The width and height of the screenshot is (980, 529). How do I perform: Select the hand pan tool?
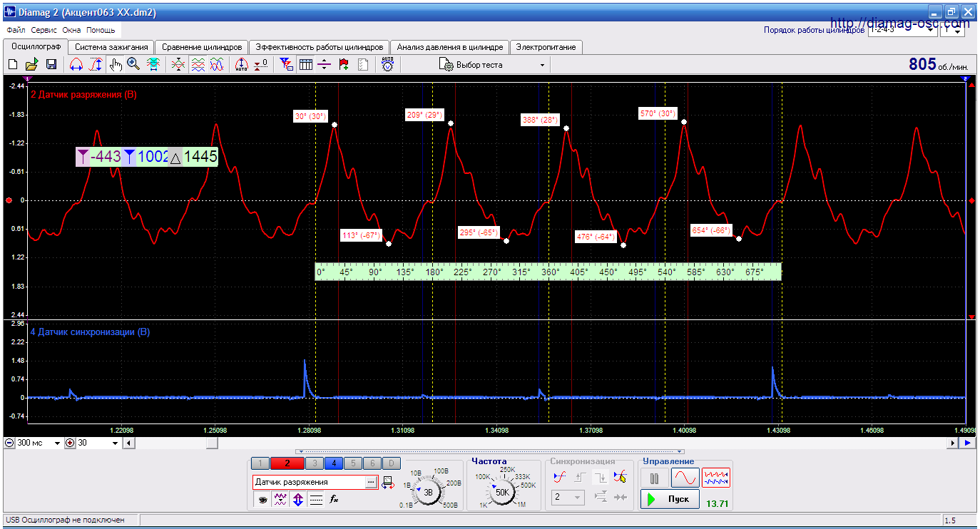coord(116,65)
